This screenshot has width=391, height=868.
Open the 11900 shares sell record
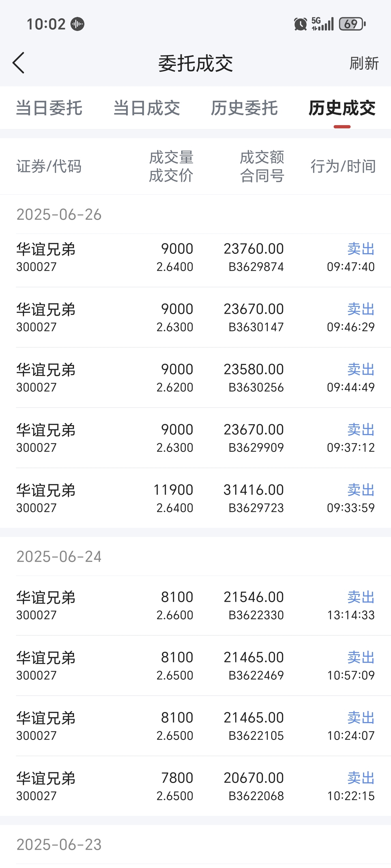click(195, 499)
